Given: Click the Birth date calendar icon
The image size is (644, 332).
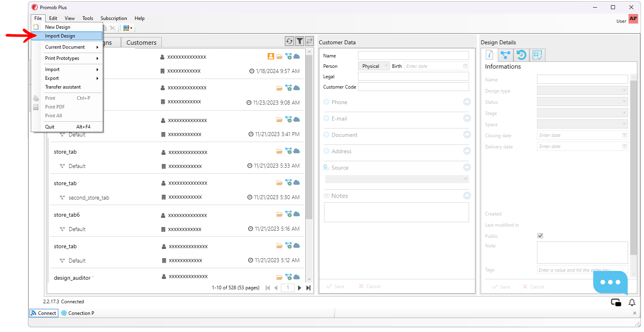Looking at the screenshot, I should coord(465,66).
